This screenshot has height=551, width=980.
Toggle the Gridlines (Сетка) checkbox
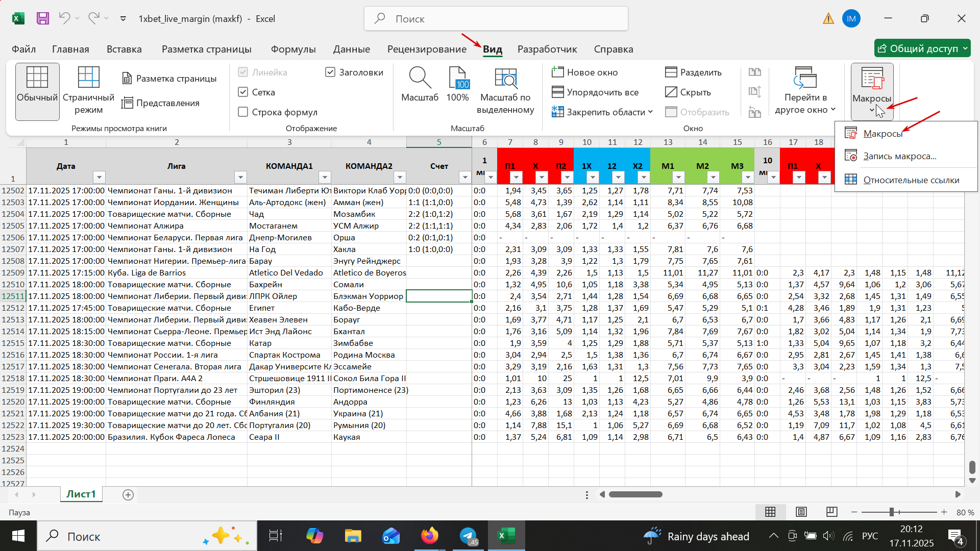(x=243, y=92)
